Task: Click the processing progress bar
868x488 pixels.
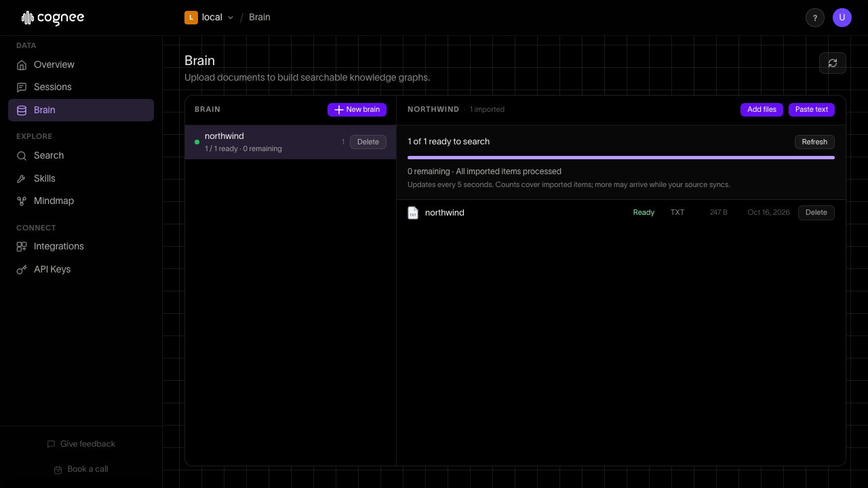Action: [621, 157]
